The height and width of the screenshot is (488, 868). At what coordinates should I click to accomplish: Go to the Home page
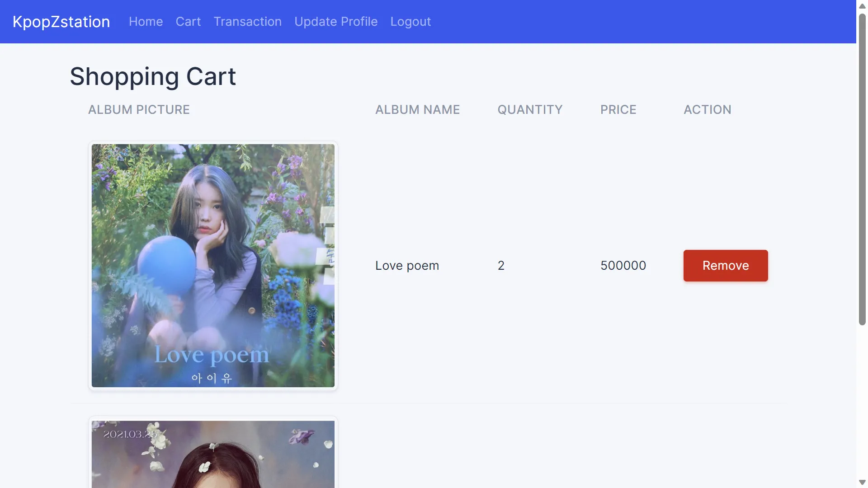coord(146,22)
